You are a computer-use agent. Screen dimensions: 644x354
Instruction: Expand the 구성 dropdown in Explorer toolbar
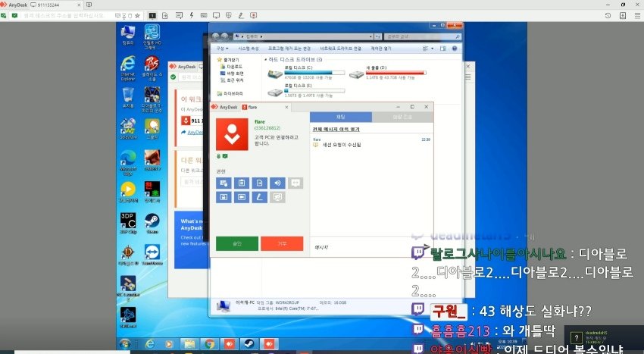(x=222, y=48)
